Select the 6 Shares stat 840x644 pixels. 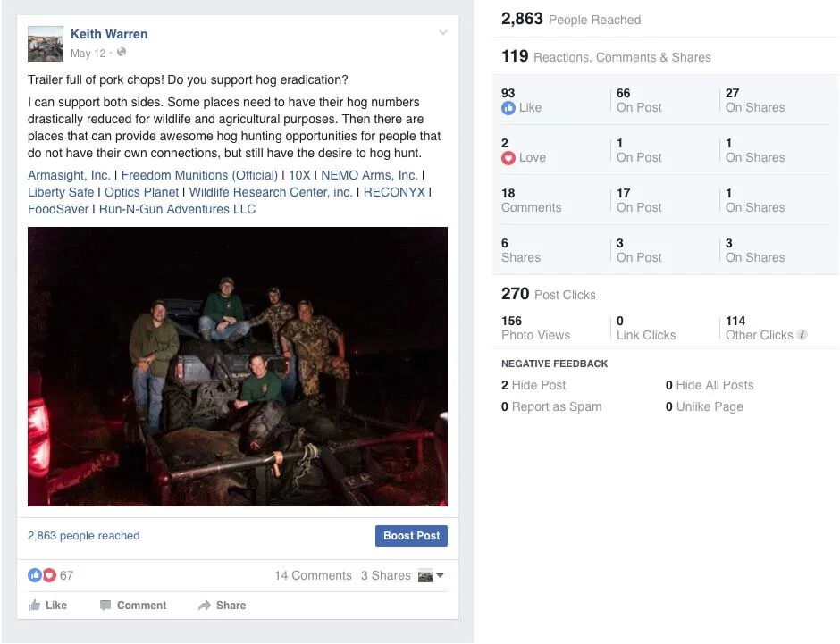[x=521, y=250]
